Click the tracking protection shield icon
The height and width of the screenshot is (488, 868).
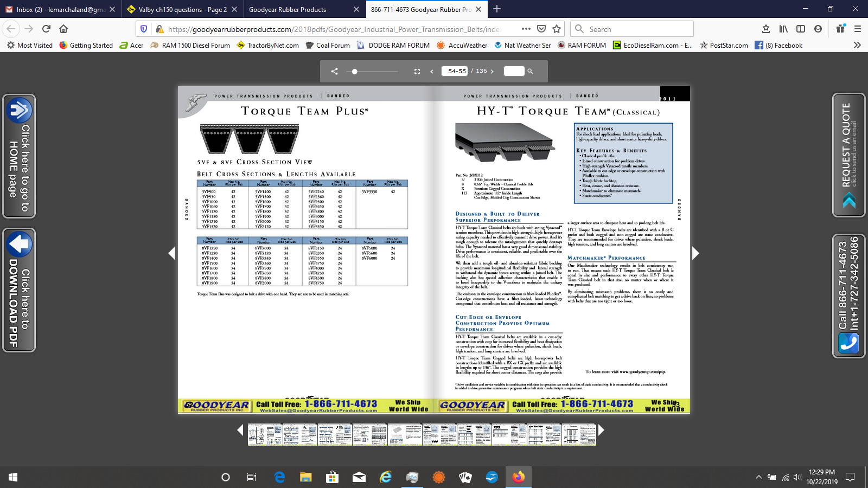tap(144, 29)
